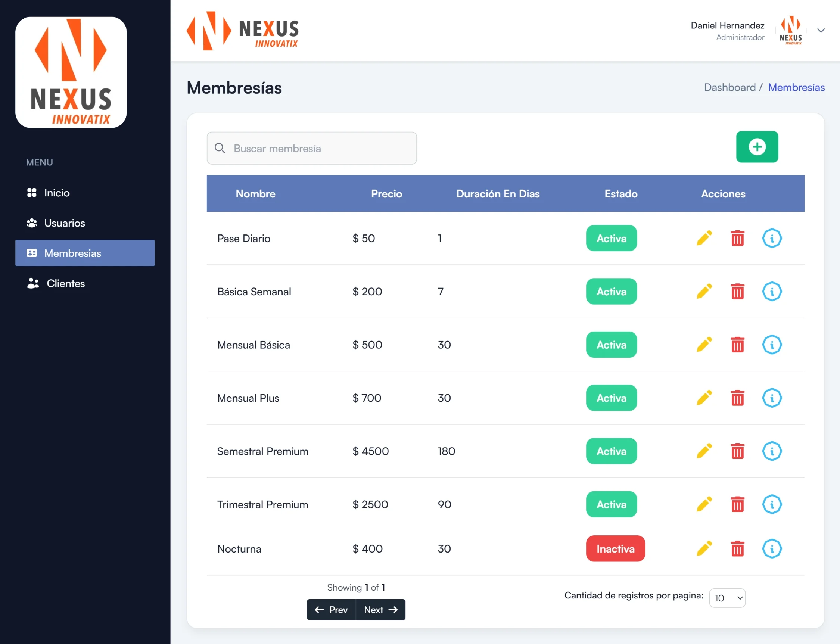
Task: Click the Dashboard breadcrumb link
Action: point(729,87)
